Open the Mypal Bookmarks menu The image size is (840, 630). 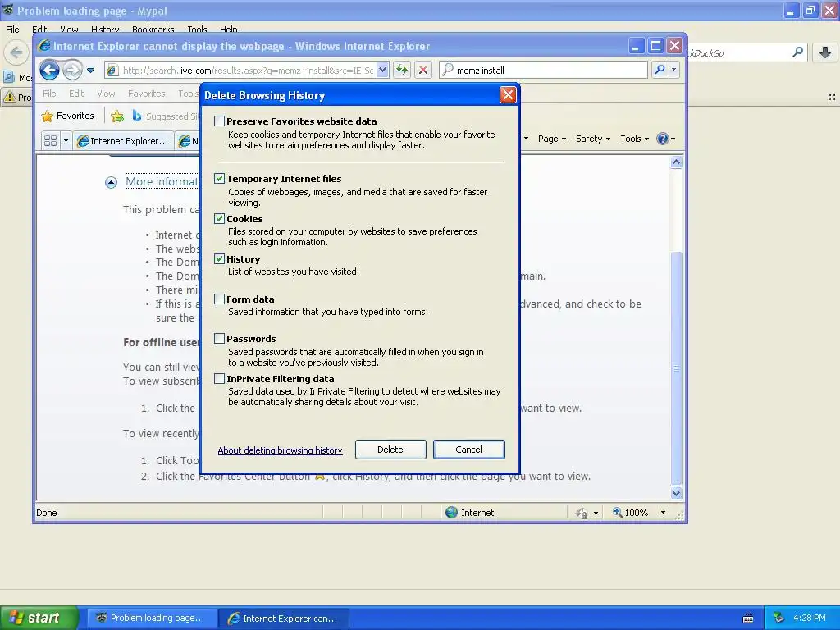[x=153, y=30]
